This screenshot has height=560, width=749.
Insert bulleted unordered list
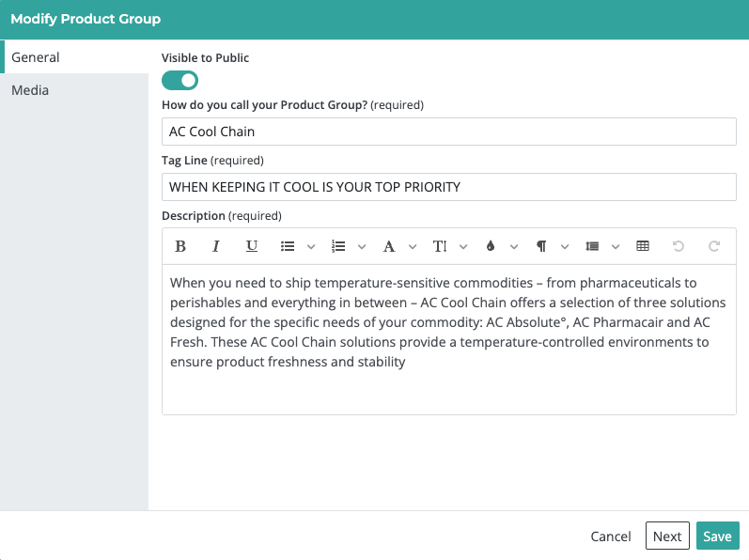pos(288,246)
